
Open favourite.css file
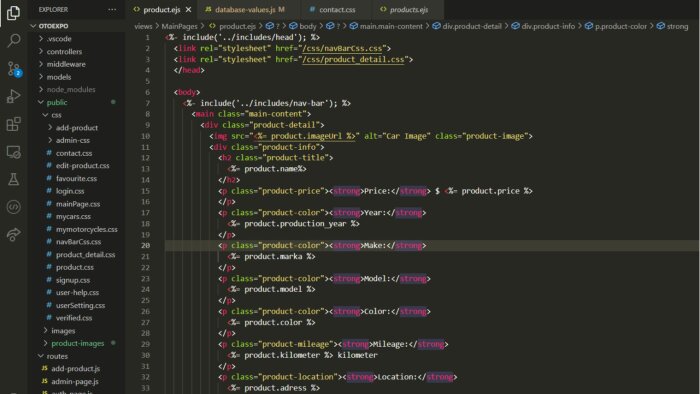[76, 178]
